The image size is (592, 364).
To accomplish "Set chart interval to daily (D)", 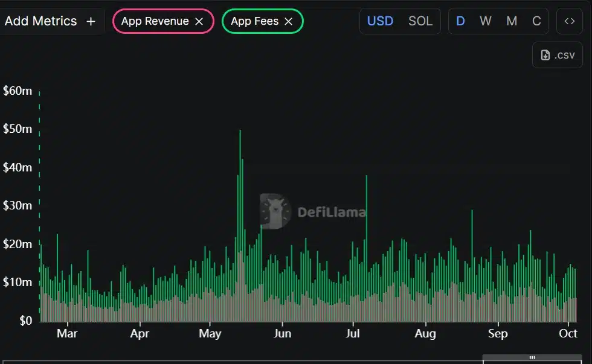I will [x=460, y=21].
